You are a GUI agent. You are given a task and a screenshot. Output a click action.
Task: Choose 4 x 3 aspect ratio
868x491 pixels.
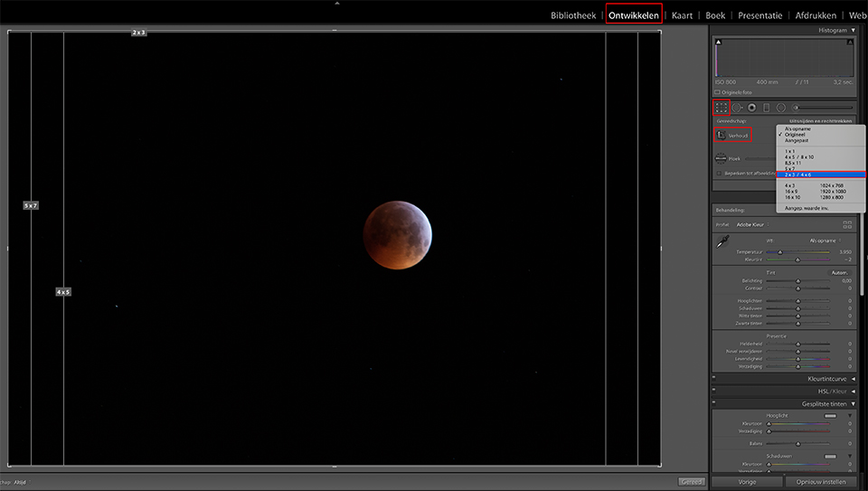pos(789,185)
